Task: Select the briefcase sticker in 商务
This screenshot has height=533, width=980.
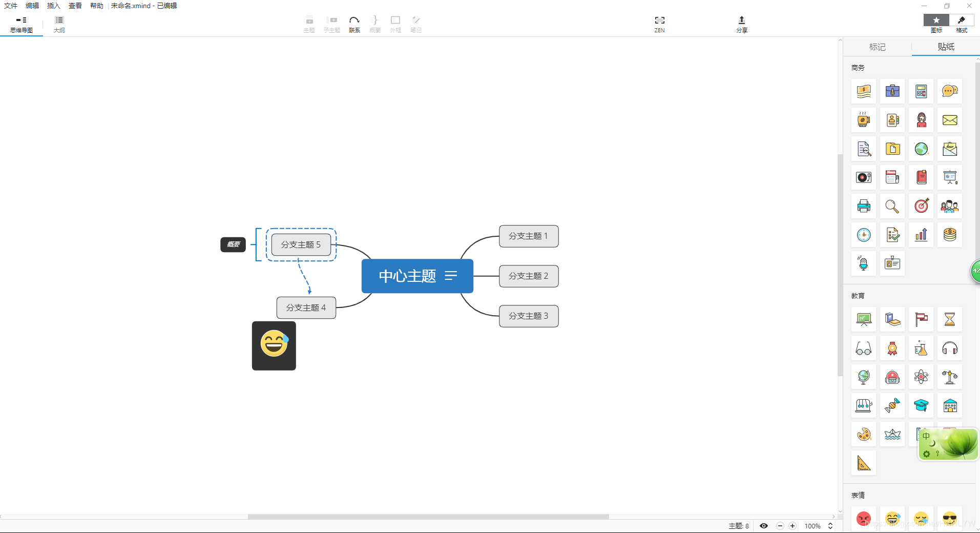Action: [x=892, y=91]
